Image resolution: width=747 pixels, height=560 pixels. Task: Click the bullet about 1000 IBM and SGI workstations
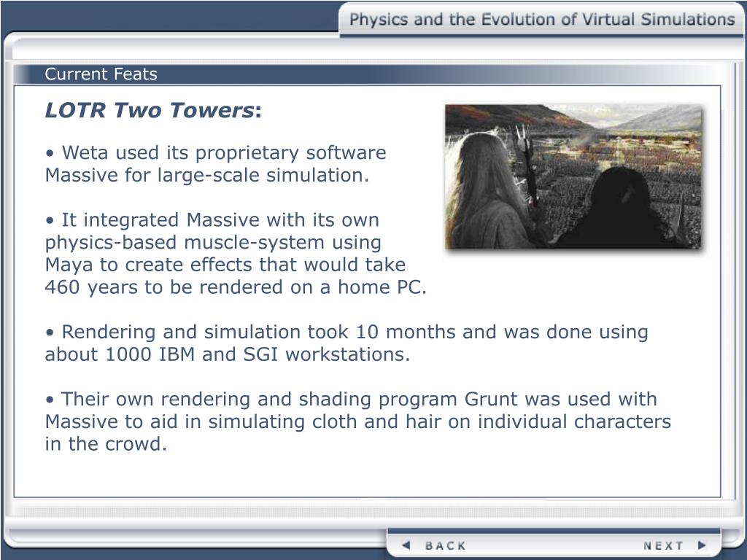pos(347,343)
